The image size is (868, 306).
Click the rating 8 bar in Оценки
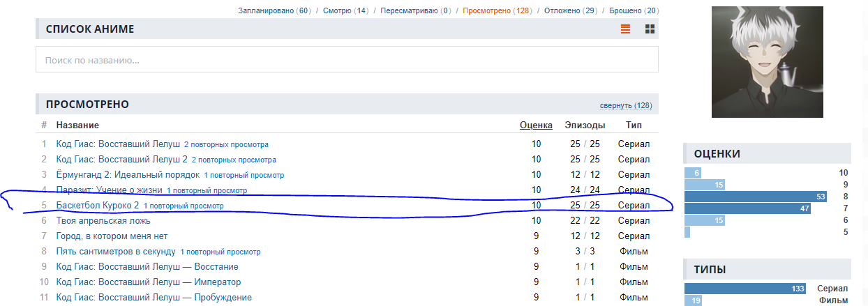coord(756,197)
